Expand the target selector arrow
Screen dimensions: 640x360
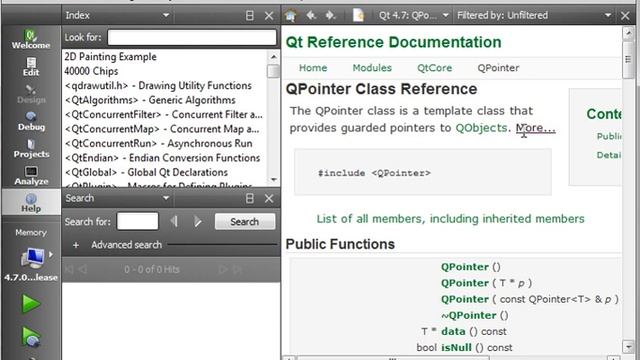pos(51,254)
